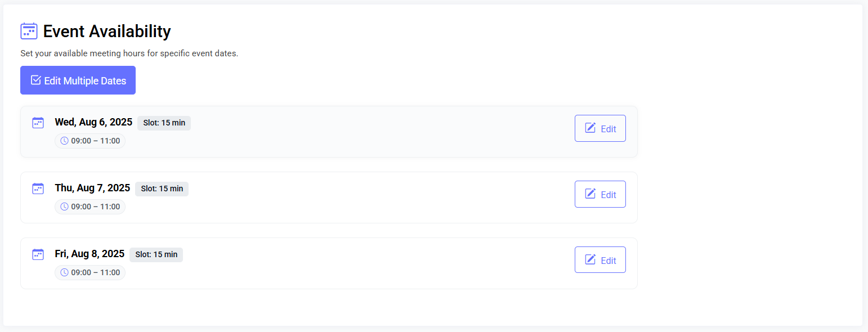Open Edit for Fri, Aug 8, 2025
This screenshot has height=332, width=868.
tap(600, 259)
